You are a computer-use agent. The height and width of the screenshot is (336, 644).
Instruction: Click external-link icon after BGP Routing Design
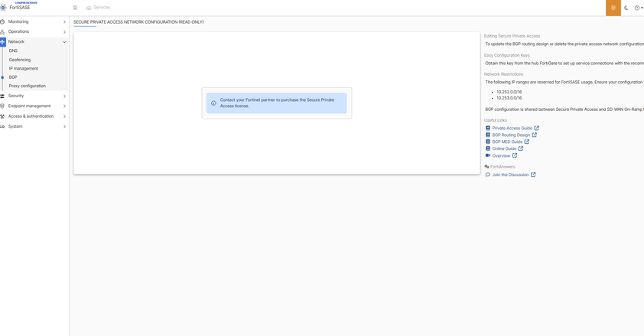coord(535,135)
